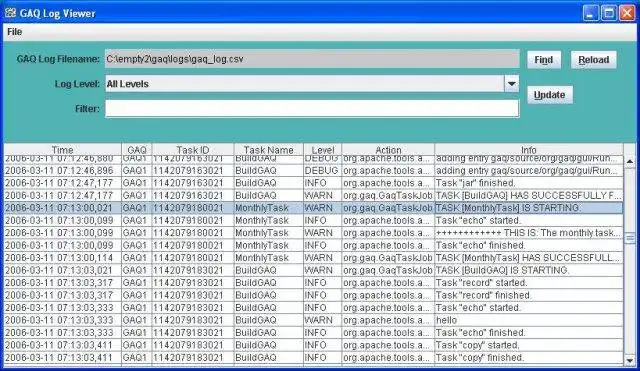
Task: Click the Level column header
Action: (x=322, y=150)
